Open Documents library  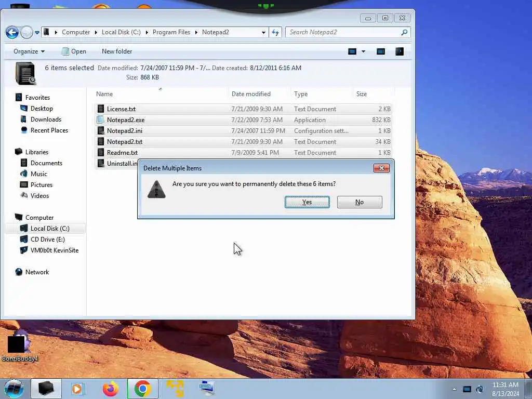coord(46,163)
